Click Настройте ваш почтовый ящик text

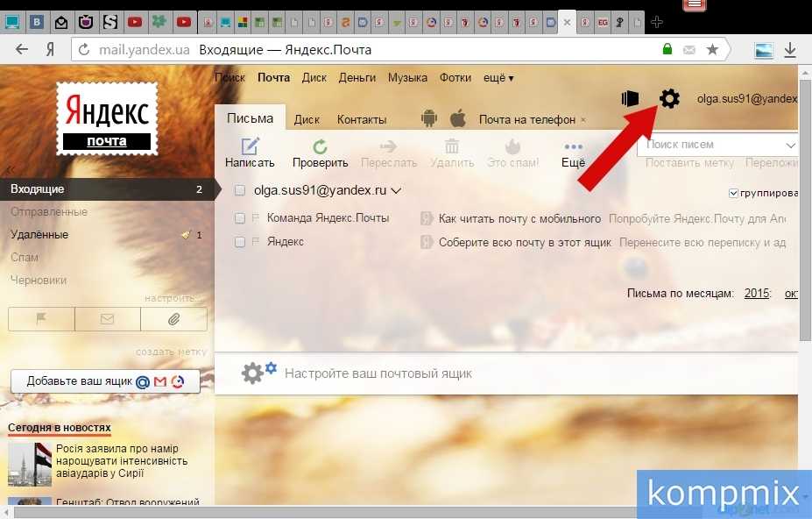click(378, 373)
